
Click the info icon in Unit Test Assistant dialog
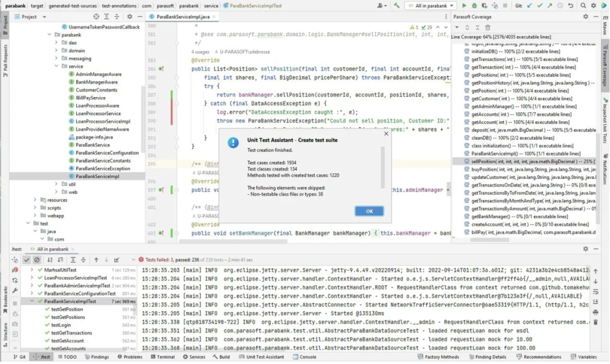click(233, 143)
